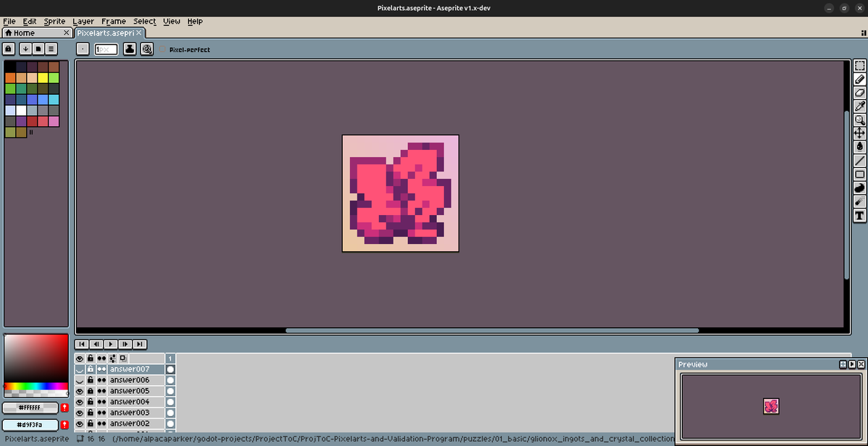Select the Pencil tool
868x446 pixels.
pyautogui.click(x=859, y=79)
